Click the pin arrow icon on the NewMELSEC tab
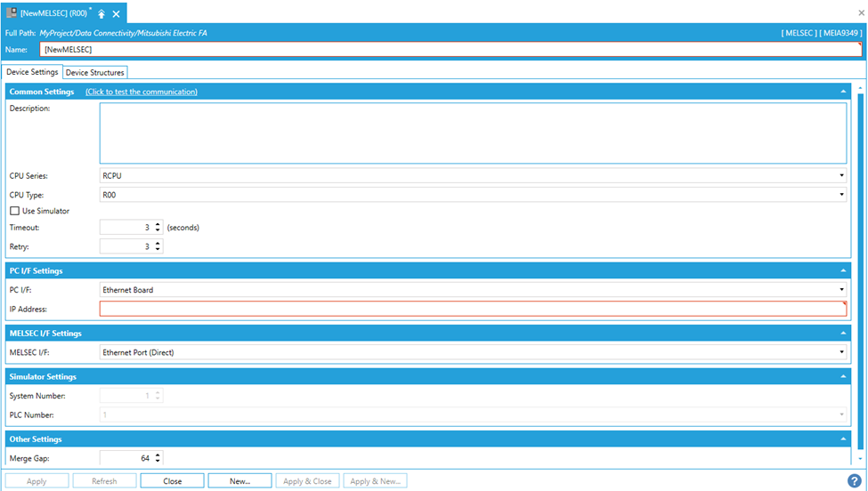This screenshot has width=868, height=491. pyautogui.click(x=101, y=14)
